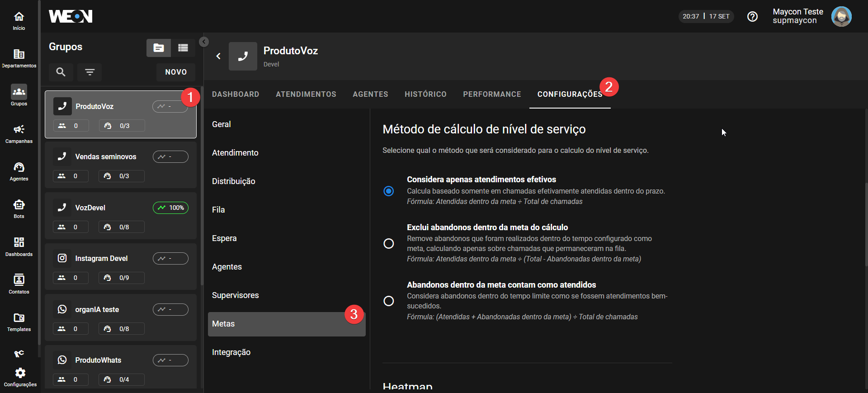Select 'Considera apenas atendimentos efetivos' option
This screenshot has height=393, width=868.
(x=389, y=191)
